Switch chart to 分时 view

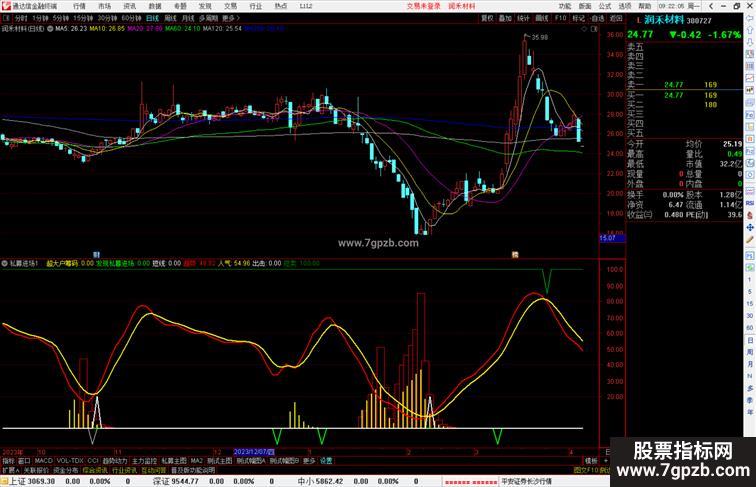click(21, 18)
